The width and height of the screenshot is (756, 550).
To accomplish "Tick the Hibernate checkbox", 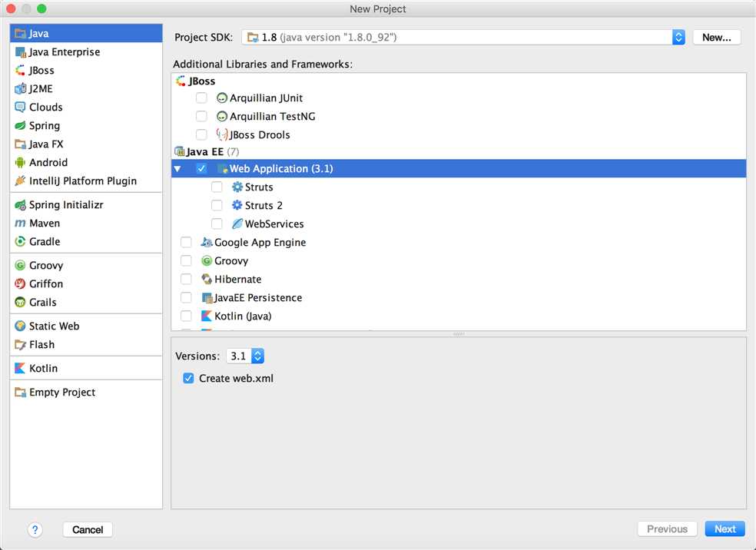I will tap(186, 279).
